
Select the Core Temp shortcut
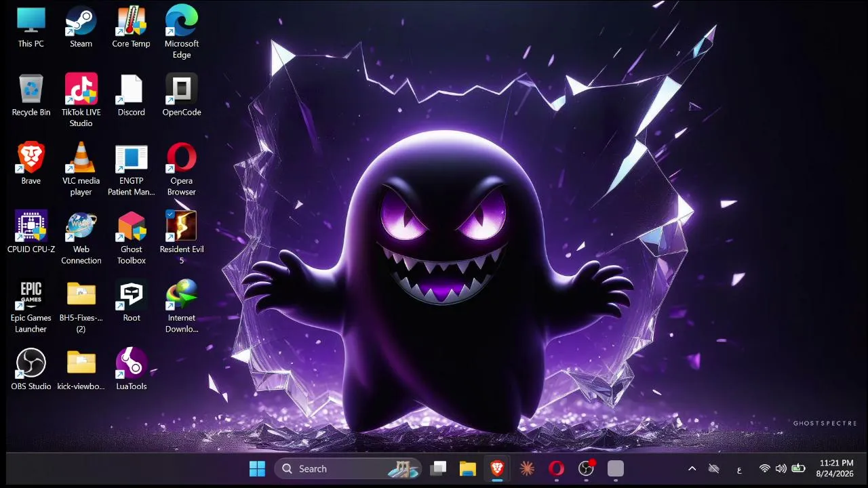click(x=132, y=28)
